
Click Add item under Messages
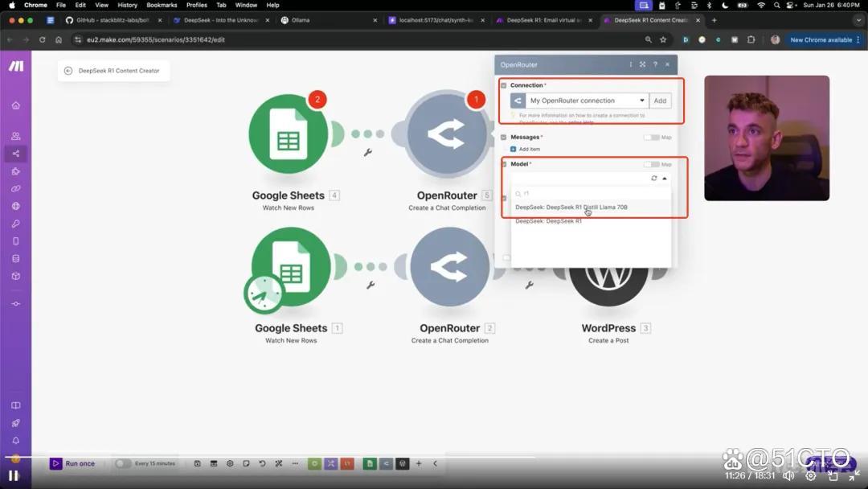point(525,149)
